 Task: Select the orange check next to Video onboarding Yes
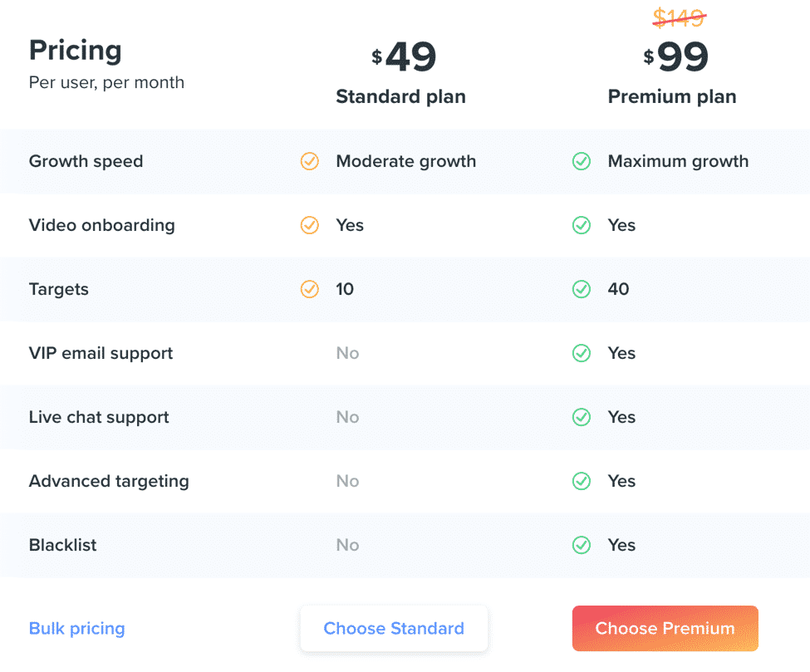[x=310, y=225]
